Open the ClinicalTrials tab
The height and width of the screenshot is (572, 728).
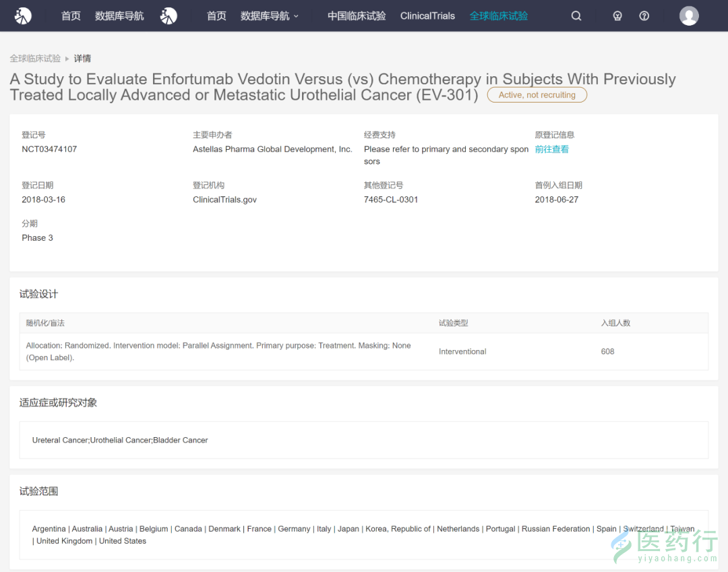[x=427, y=16]
